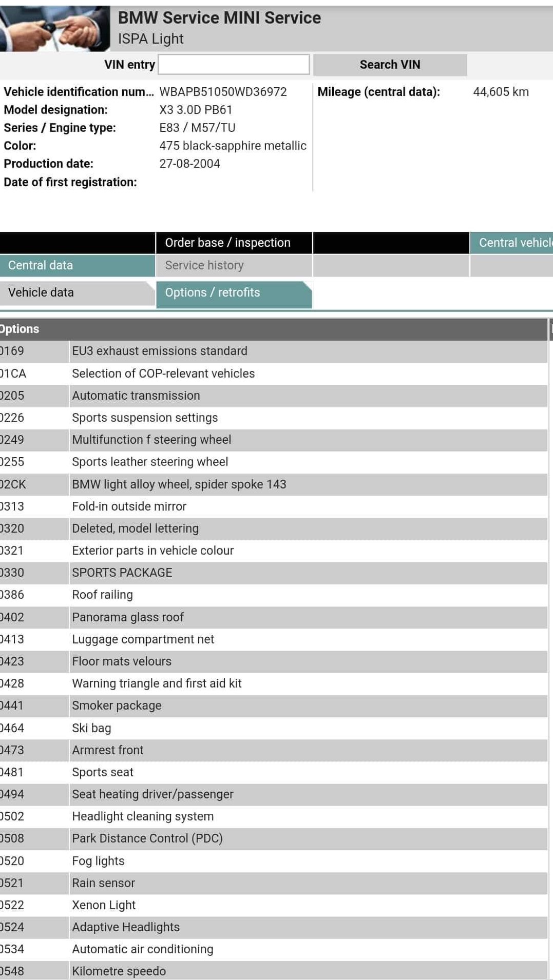Switch to the Central vehicle tab
This screenshot has height=980, width=553.
tap(511, 243)
